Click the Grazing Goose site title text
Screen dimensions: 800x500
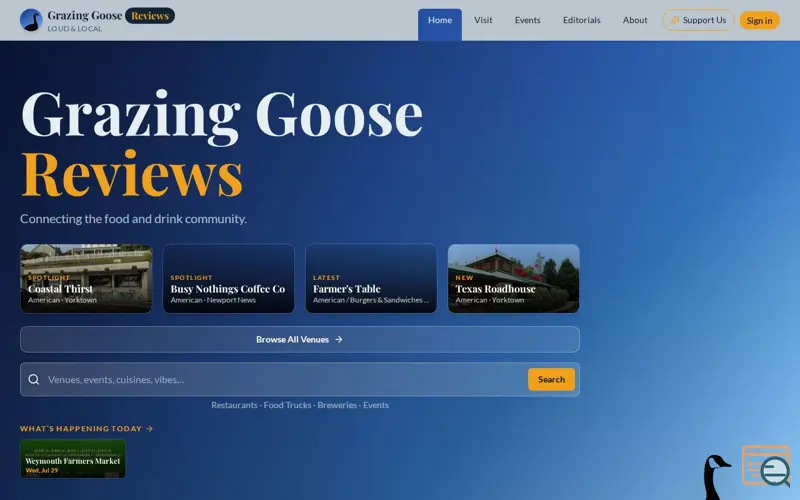[x=85, y=15]
